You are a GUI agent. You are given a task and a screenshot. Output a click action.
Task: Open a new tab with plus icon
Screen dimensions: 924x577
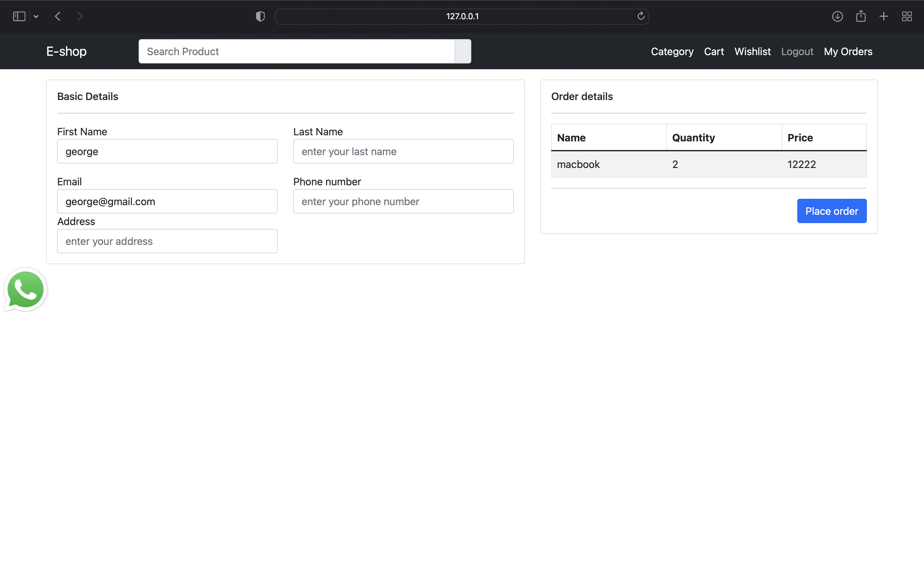[884, 16]
